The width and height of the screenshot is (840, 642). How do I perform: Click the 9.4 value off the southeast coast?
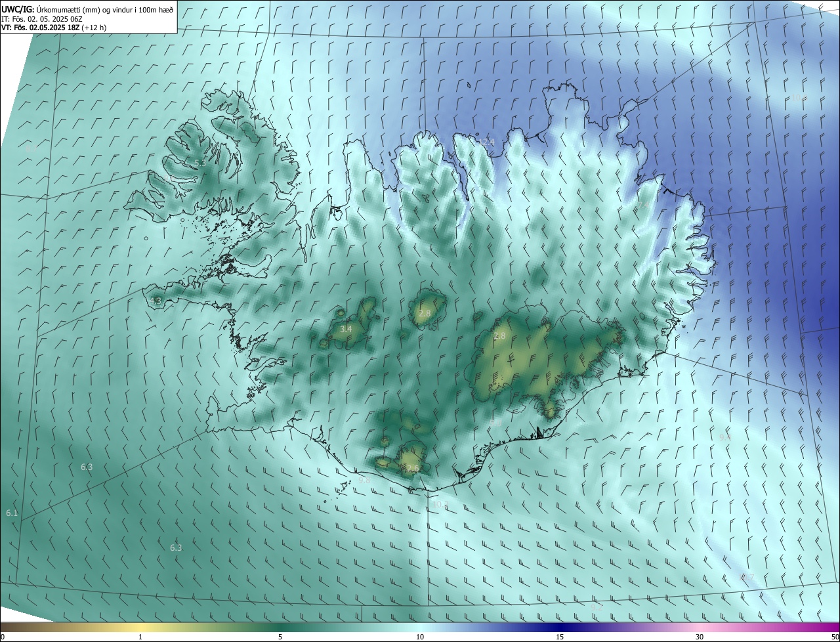[x=725, y=437]
